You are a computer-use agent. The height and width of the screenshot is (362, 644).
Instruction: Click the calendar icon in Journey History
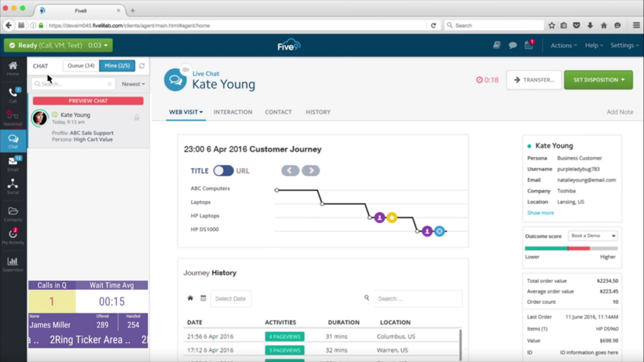click(203, 299)
